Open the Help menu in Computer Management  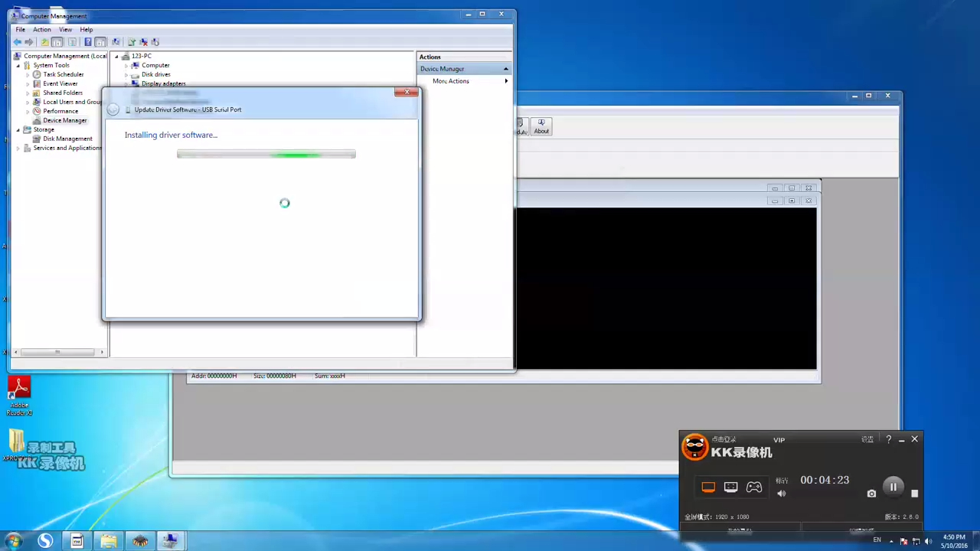point(87,30)
